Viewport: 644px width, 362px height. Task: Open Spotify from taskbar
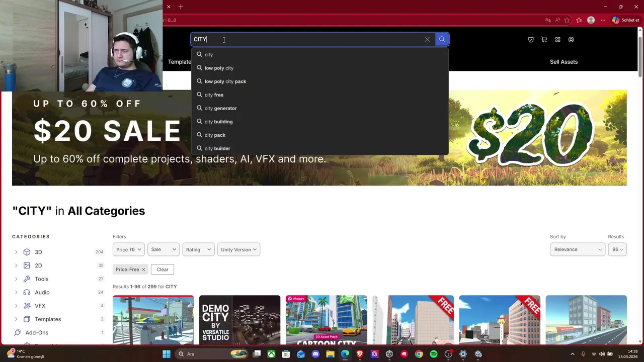pyautogui.click(x=434, y=354)
